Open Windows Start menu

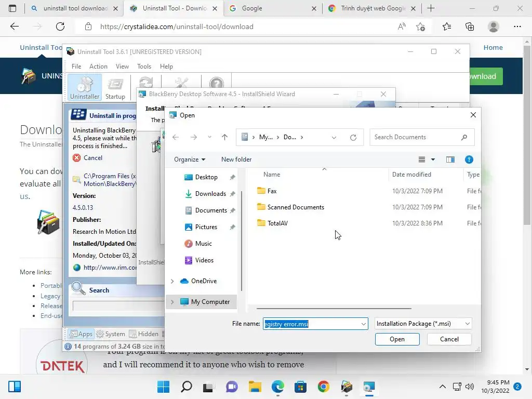(x=163, y=387)
